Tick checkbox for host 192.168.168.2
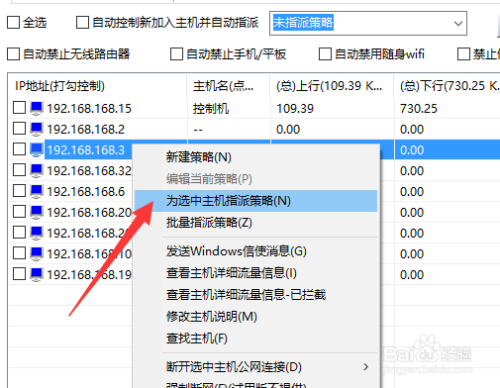Viewport: 500px width, 388px height. point(19,129)
